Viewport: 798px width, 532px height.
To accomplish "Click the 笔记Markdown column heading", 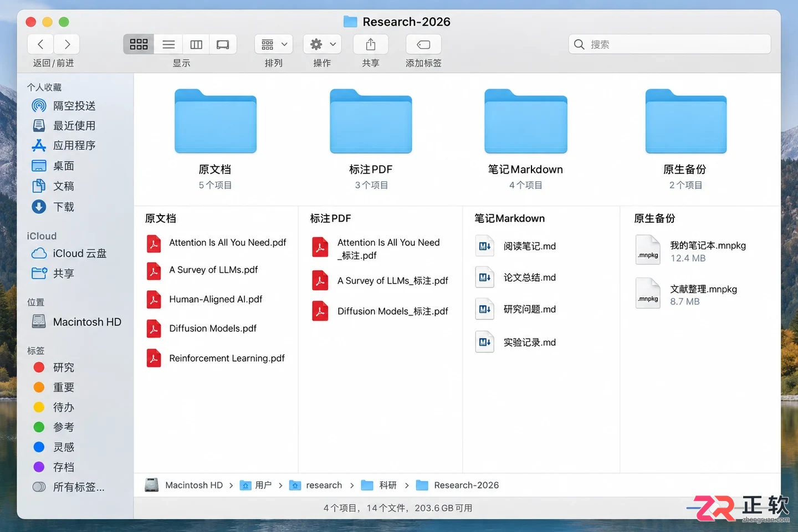I will point(510,218).
